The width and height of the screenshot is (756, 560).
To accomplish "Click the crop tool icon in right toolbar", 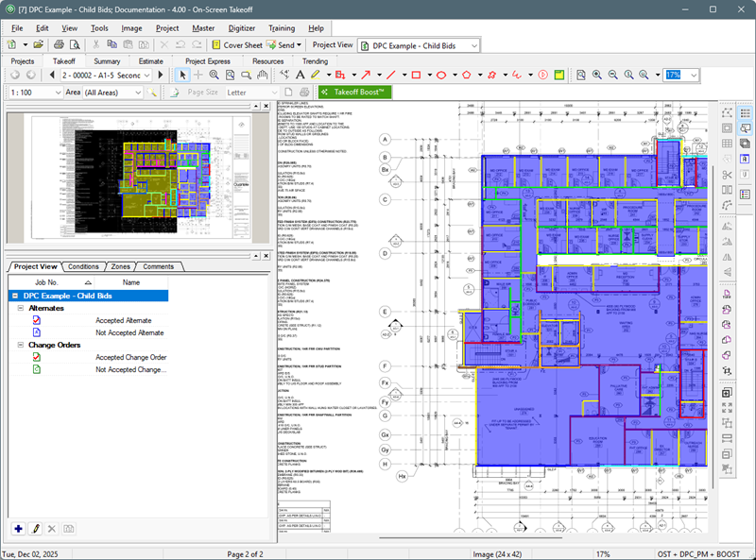I will (727, 370).
